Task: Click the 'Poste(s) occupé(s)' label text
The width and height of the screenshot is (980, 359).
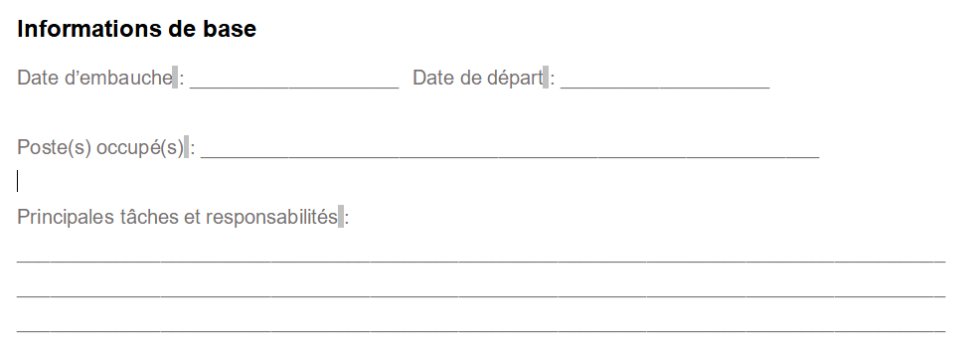Action: click(x=100, y=147)
